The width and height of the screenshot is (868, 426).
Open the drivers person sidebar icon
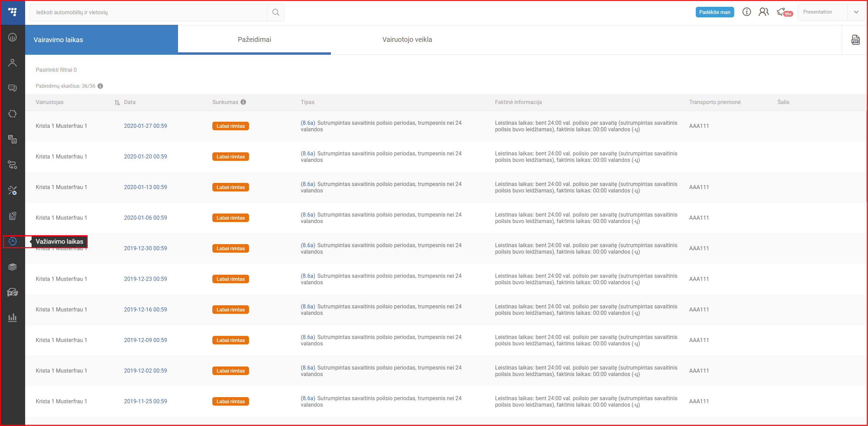point(13,63)
